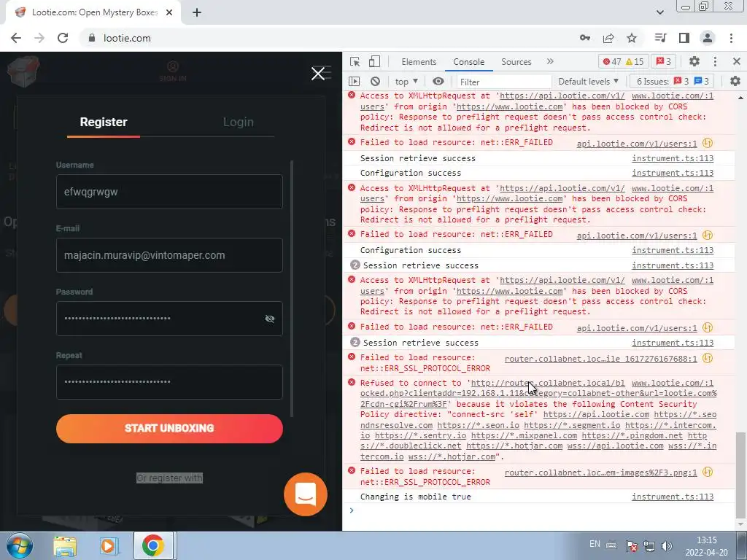Click "Changing is mobile true" log line
Image resolution: width=747 pixels, height=560 pixels.
click(415, 497)
